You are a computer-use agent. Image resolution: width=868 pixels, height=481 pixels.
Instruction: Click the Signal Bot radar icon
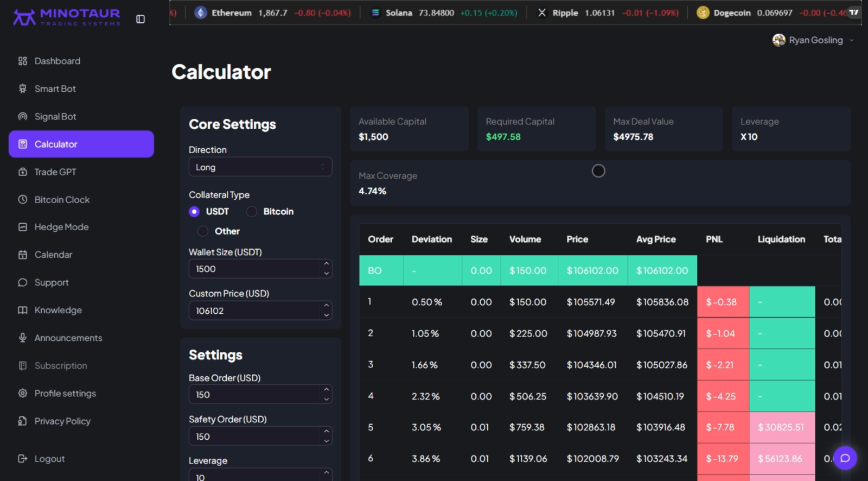(x=22, y=116)
